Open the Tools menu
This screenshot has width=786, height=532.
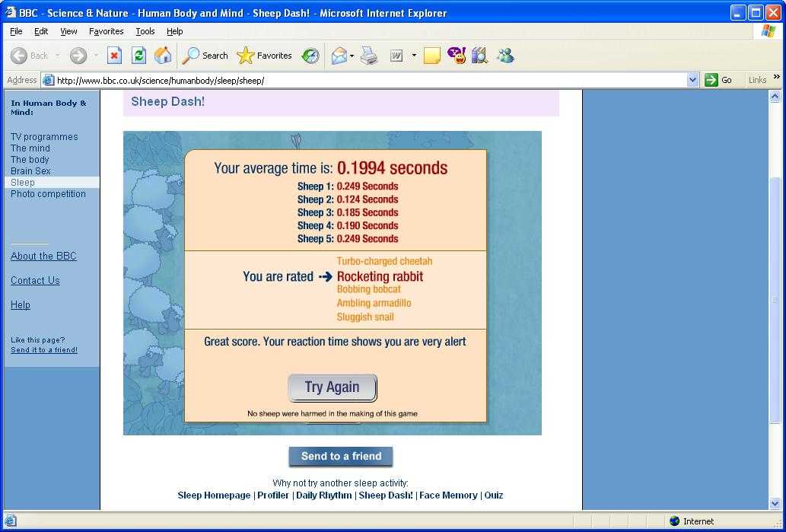point(145,31)
